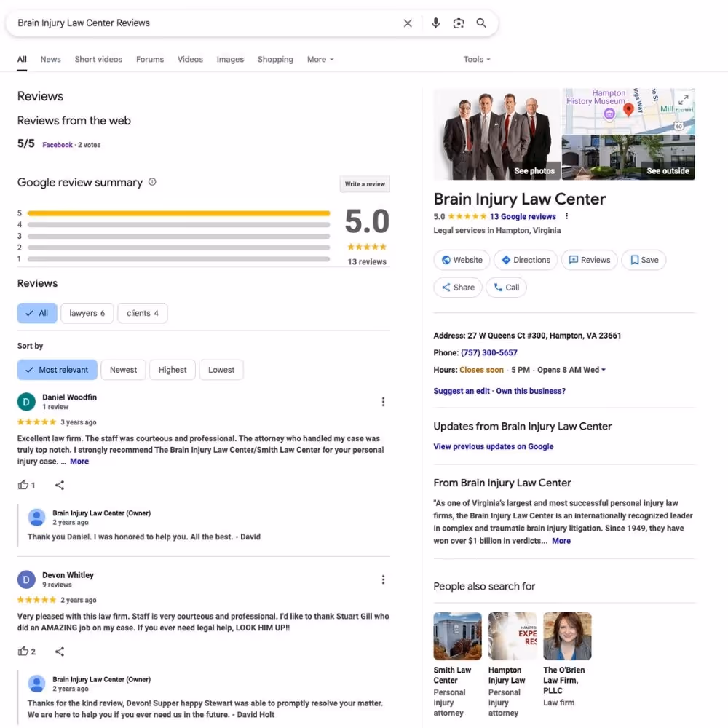
Task: Open See outside street view thumbnail
Action: pyautogui.click(x=628, y=157)
